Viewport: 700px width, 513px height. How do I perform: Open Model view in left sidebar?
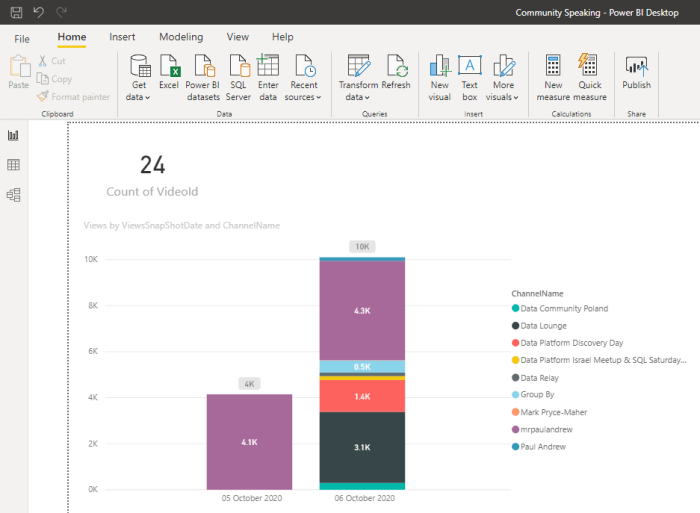click(14, 195)
